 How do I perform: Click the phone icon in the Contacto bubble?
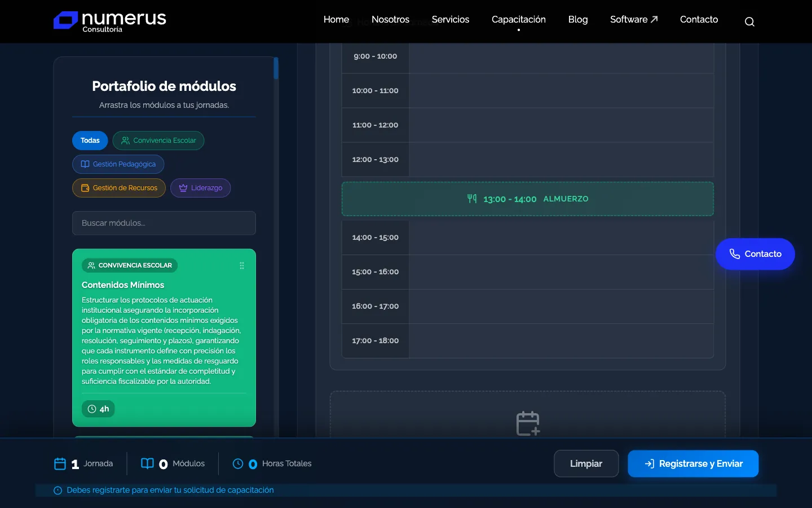pos(735,254)
